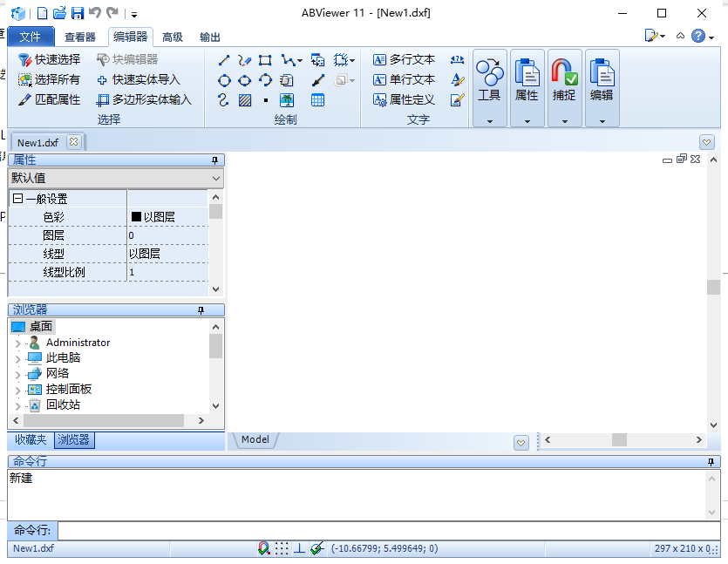This screenshot has width=728, height=564.
Task: Select the leader arrow tool
Action: [x=317, y=80]
